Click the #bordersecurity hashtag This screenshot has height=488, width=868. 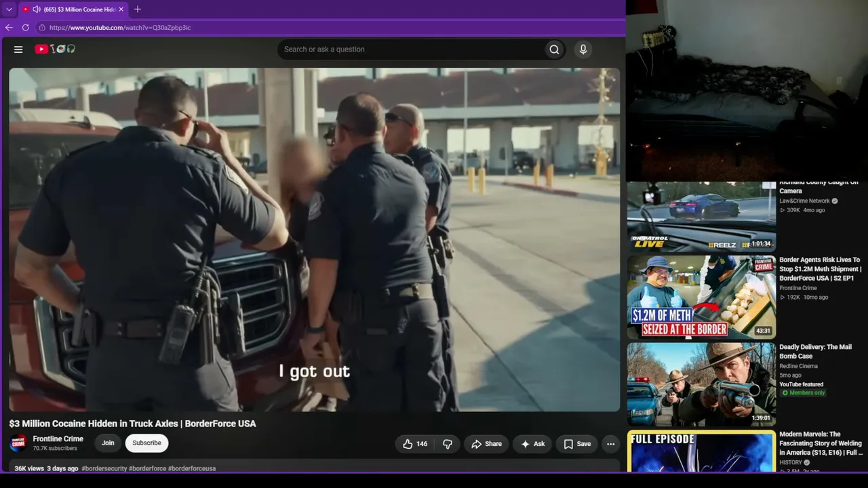pyautogui.click(x=104, y=468)
